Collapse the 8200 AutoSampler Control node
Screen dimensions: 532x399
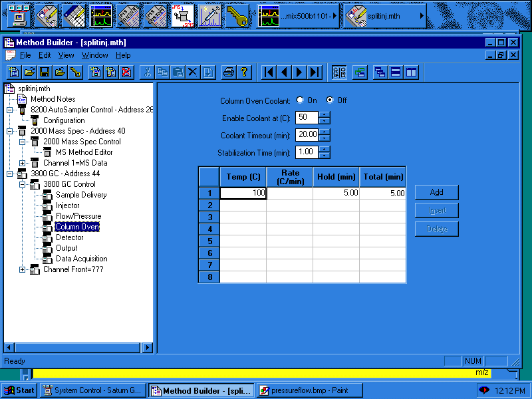[9, 110]
